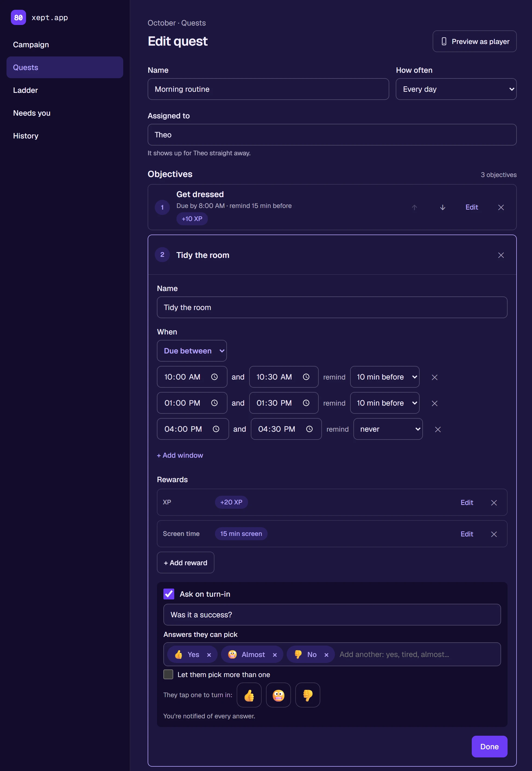Open clock picker for 01:00 PM start
Screen dimensions: 532x771
click(x=214, y=403)
